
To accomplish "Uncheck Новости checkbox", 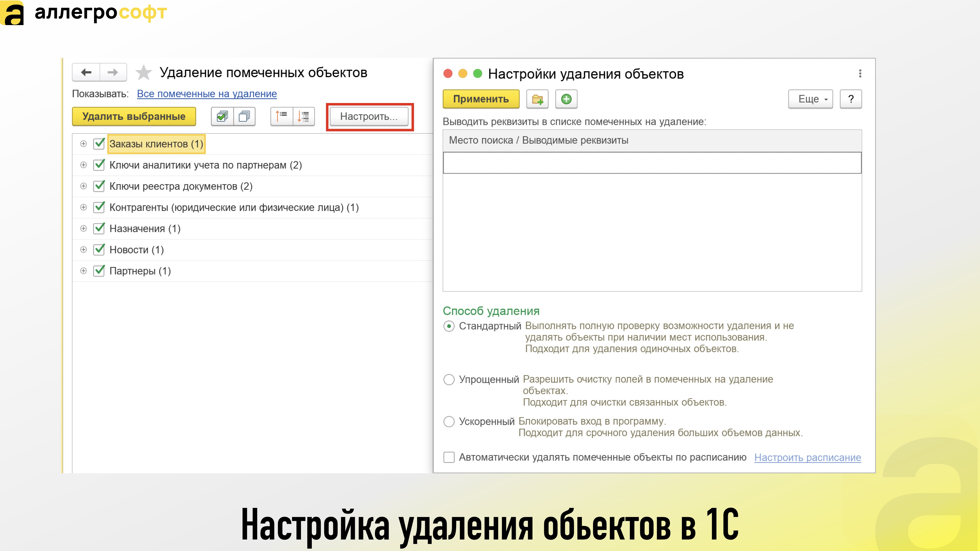I will point(99,250).
